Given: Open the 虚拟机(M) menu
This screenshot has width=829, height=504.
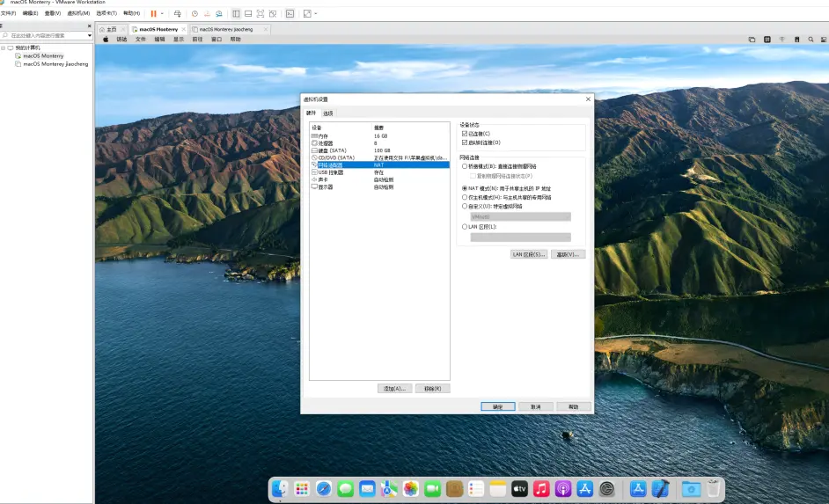Looking at the screenshot, I should click(78, 13).
